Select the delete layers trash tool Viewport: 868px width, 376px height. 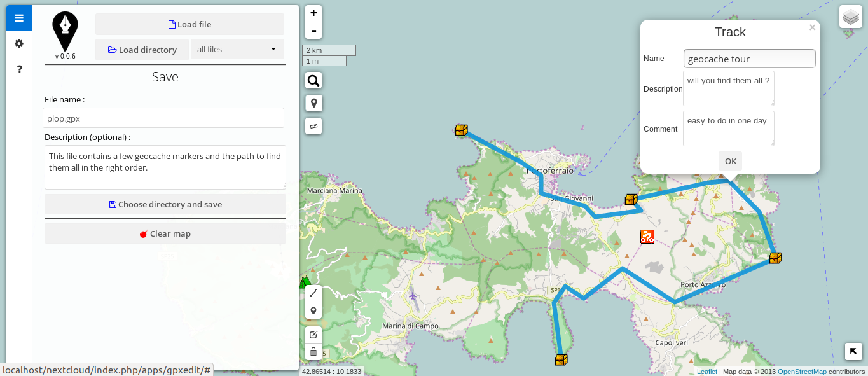313,352
